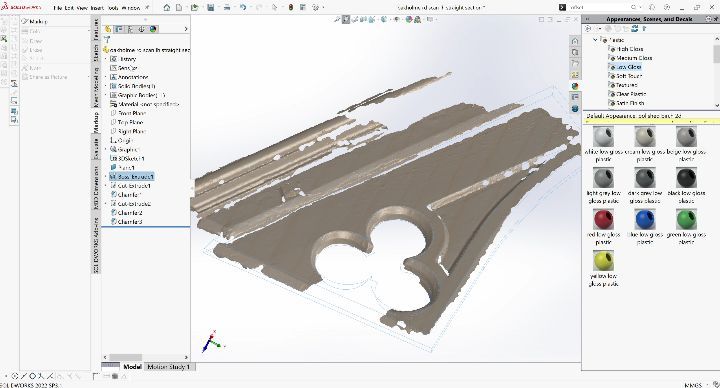Open the DisplayManager color ball tab icon
The height and width of the screenshot is (388, 720).
(x=153, y=29)
